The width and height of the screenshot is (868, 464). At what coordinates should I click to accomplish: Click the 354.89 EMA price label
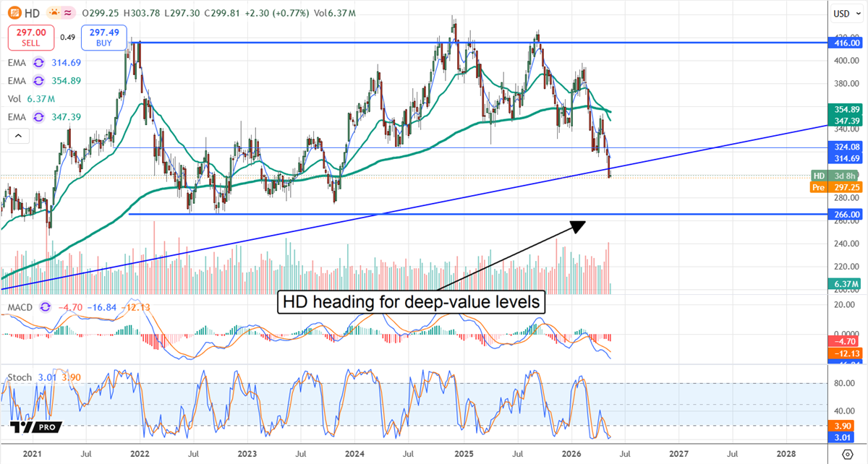(x=847, y=109)
